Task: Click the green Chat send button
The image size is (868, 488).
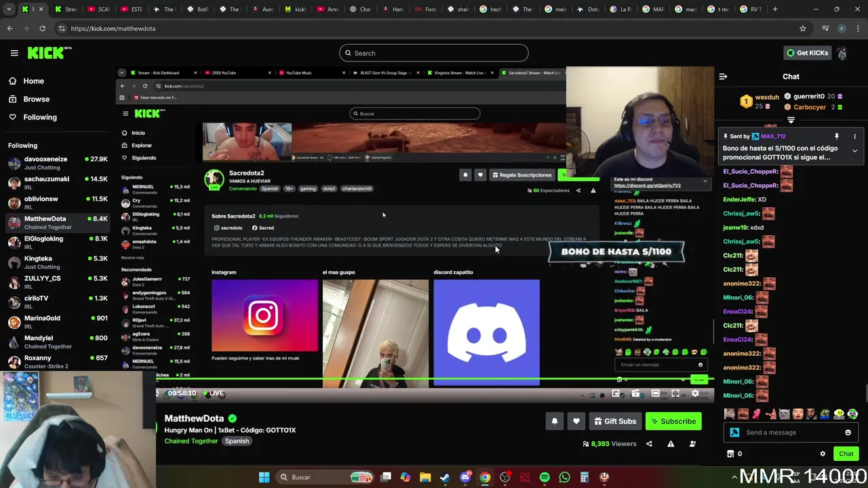Action: 846,454
